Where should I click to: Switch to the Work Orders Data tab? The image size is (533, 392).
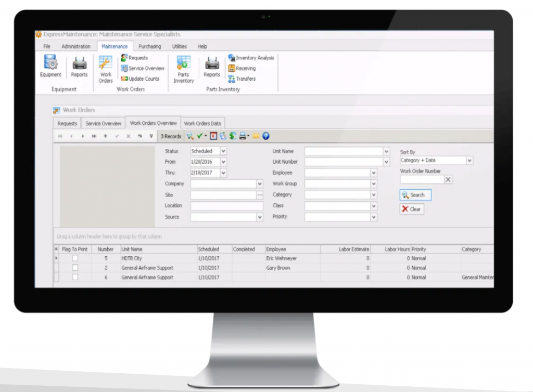[x=202, y=124]
